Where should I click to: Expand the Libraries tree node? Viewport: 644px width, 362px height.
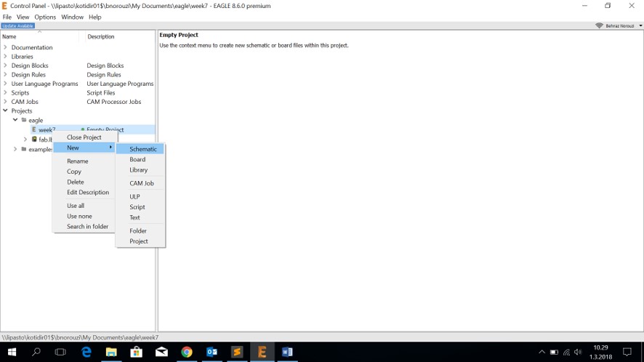5,56
